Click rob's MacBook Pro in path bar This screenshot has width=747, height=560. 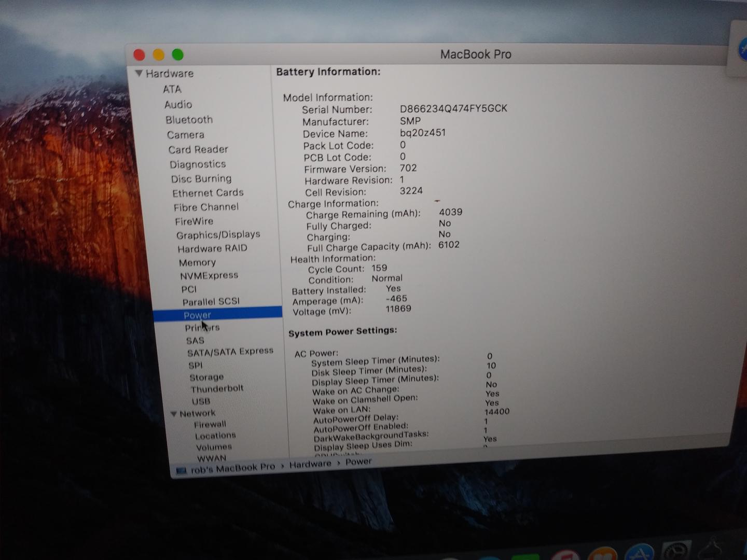coord(233,468)
